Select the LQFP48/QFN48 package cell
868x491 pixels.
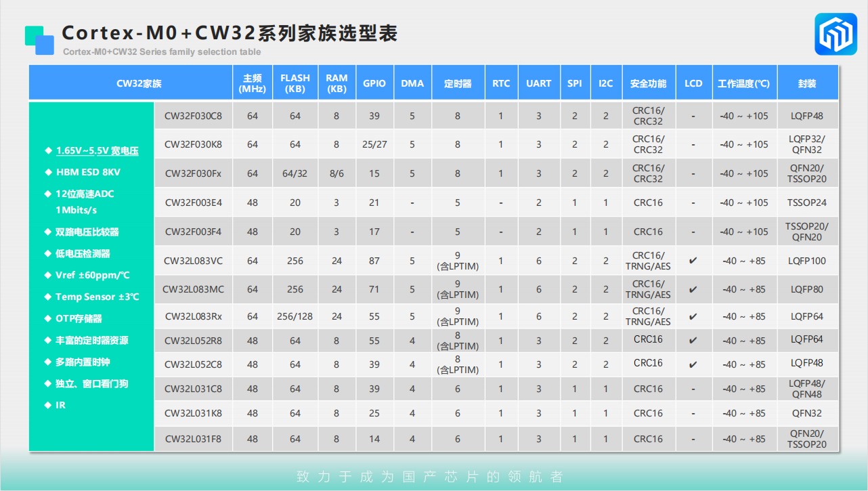click(807, 389)
